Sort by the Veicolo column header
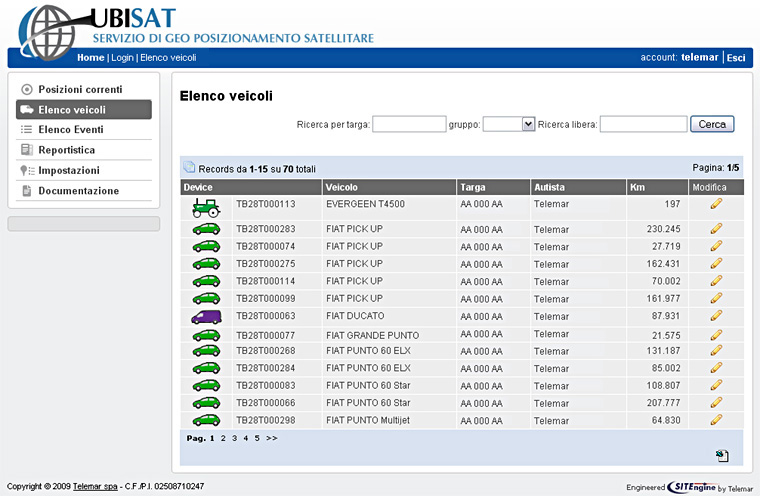Image resolution: width=760 pixels, height=496 pixels. [341, 187]
